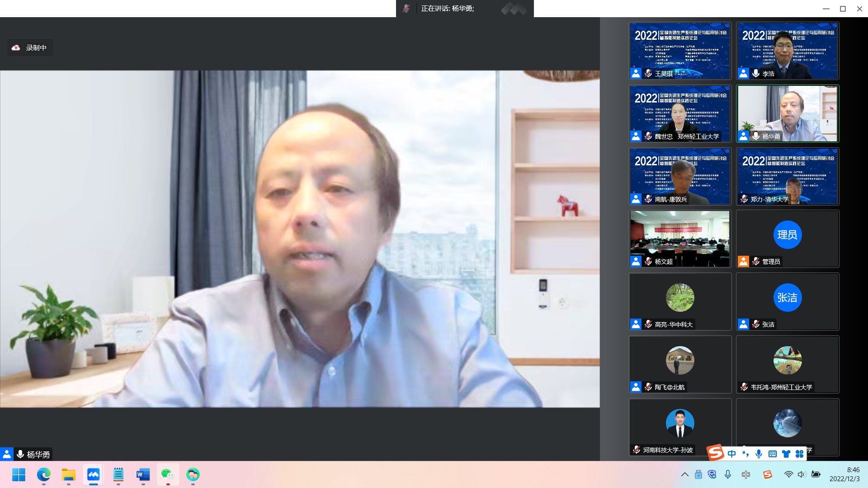Open Word from the taskbar
Image resolution: width=868 pixels, height=488 pixels.
tap(143, 474)
